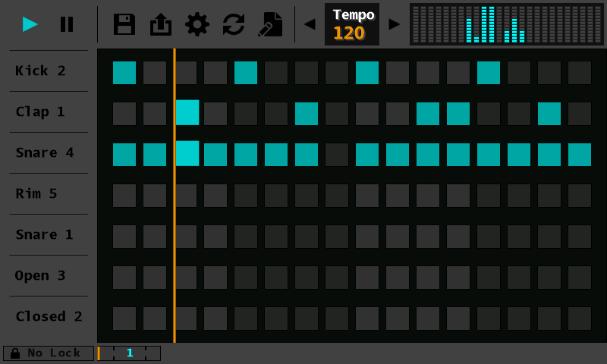Click the Tempo 120 display

coord(352,24)
